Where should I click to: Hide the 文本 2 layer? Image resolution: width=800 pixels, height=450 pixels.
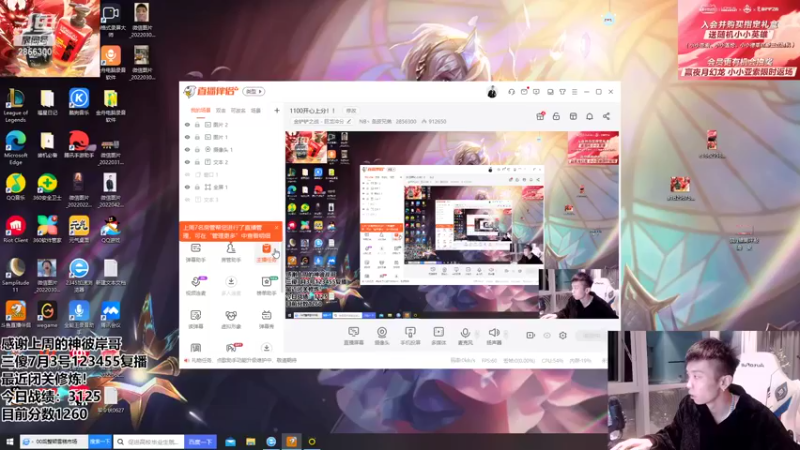[x=187, y=162]
